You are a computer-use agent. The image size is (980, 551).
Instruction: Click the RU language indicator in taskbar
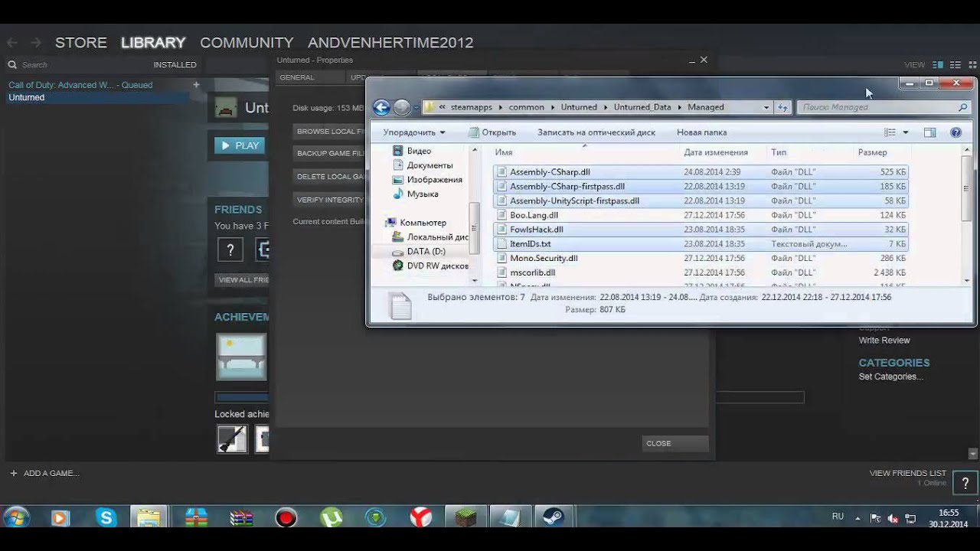[838, 517]
